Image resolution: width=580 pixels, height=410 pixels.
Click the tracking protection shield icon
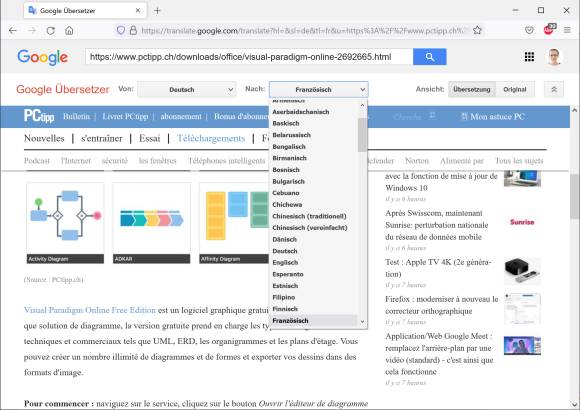click(x=121, y=30)
